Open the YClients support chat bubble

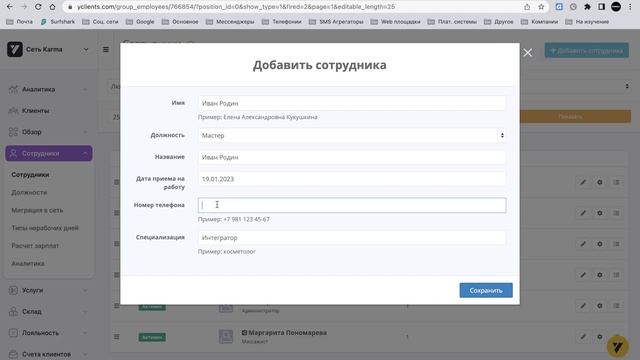618,347
